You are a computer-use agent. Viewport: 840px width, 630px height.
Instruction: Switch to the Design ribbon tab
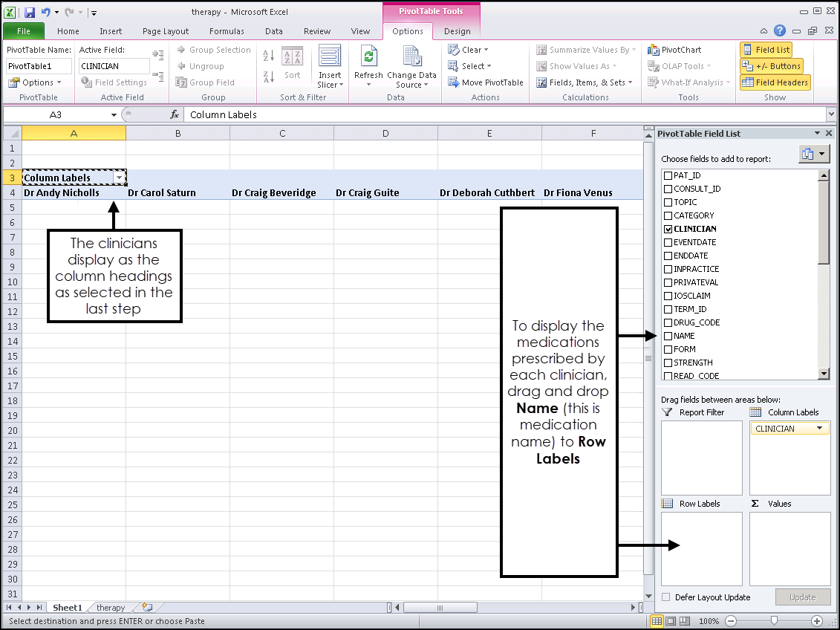tap(457, 31)
